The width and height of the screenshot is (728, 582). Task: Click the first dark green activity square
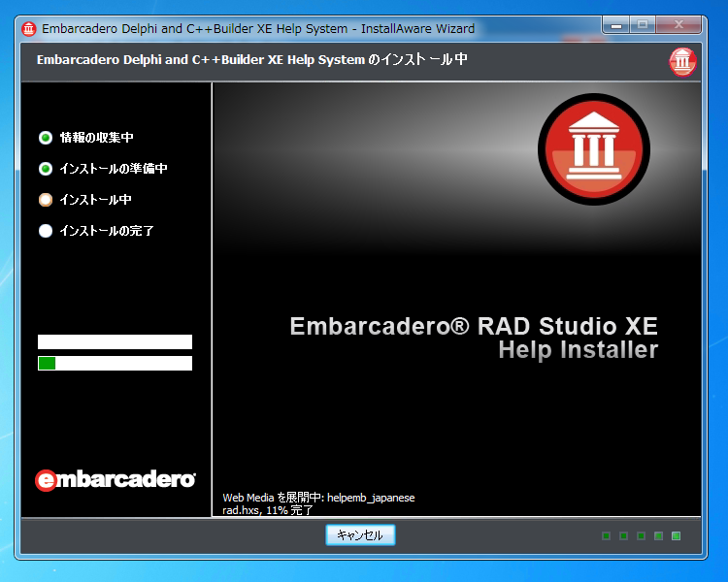pos(606,536)
